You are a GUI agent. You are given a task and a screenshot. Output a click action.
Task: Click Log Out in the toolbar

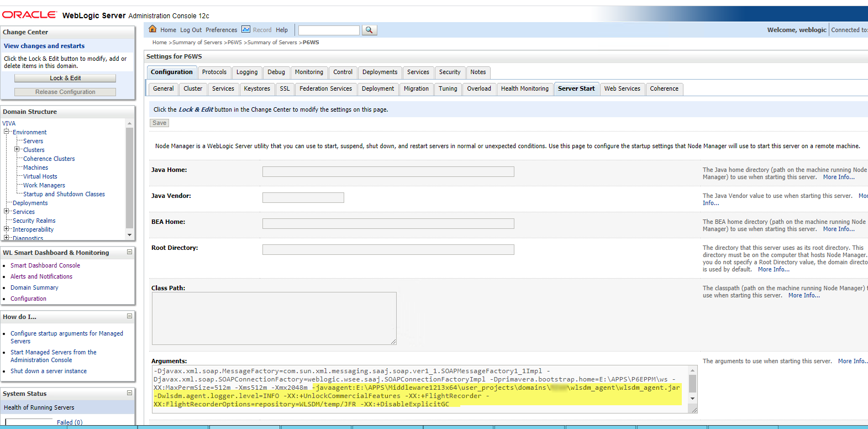pos(191,30)
